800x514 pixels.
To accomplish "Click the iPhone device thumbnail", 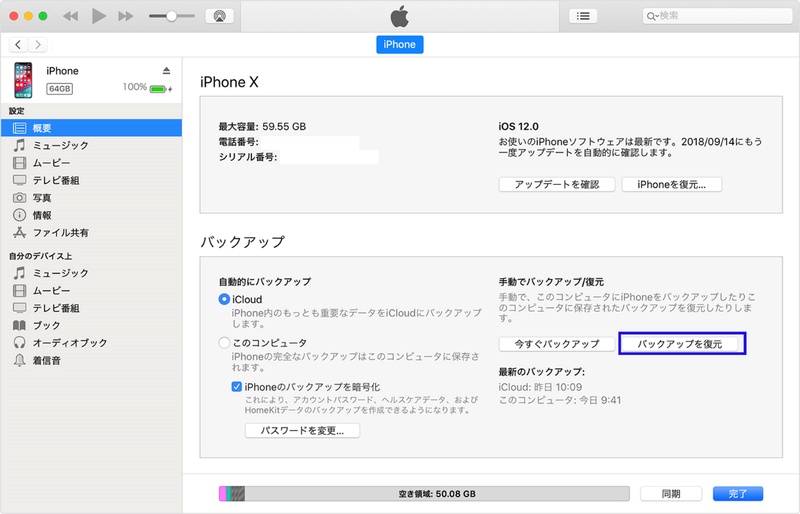I will click(x=23, y=80).
